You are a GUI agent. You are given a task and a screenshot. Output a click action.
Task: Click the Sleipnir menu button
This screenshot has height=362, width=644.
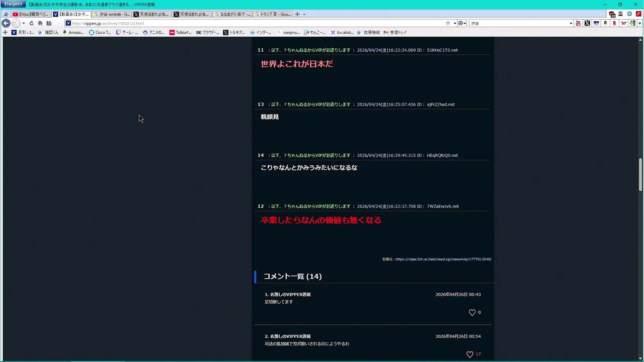tap(13, 4)
